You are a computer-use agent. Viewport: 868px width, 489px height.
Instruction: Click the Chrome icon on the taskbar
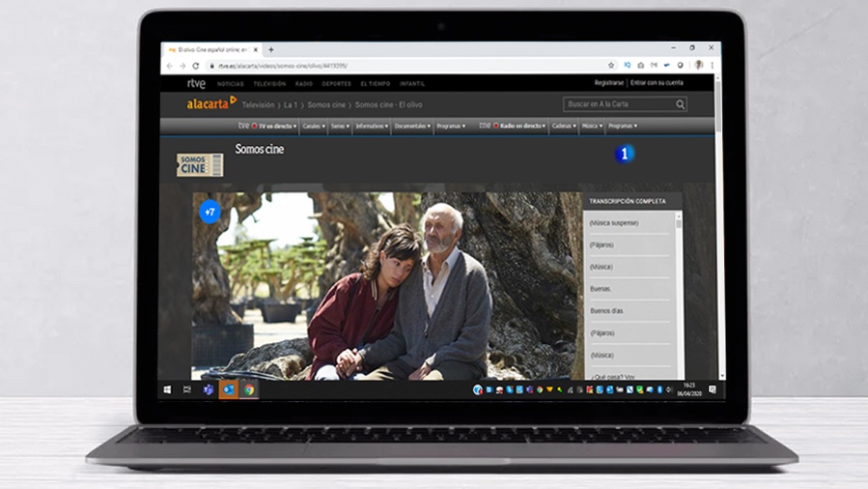(x=249, y=389)
